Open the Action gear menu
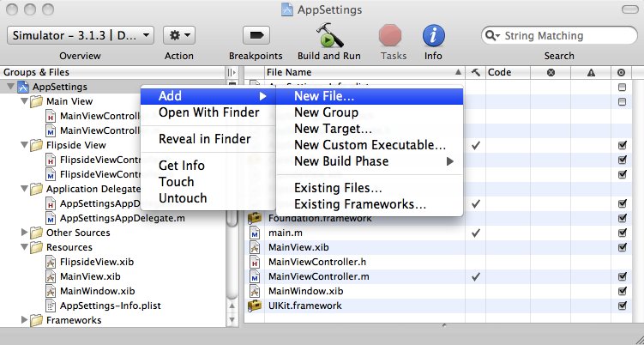The width and height of the screenshot is (644, 345). click(x=179, y=35)
